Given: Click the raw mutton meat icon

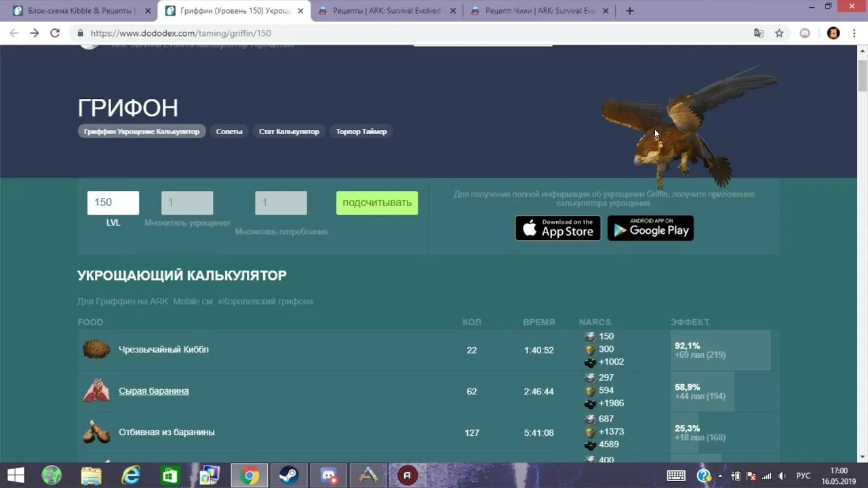Looking at the screenshot, I should [x=96, y=391].
